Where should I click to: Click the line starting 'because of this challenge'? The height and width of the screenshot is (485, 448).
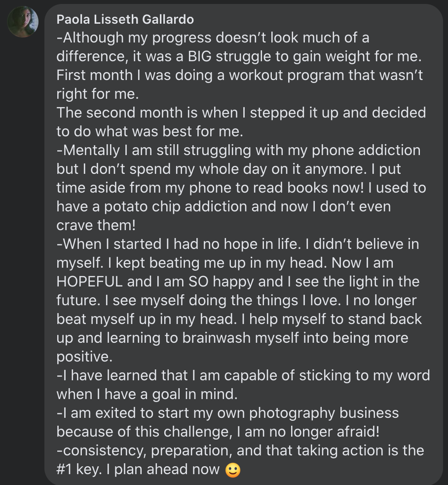click(x=218, y=432)
